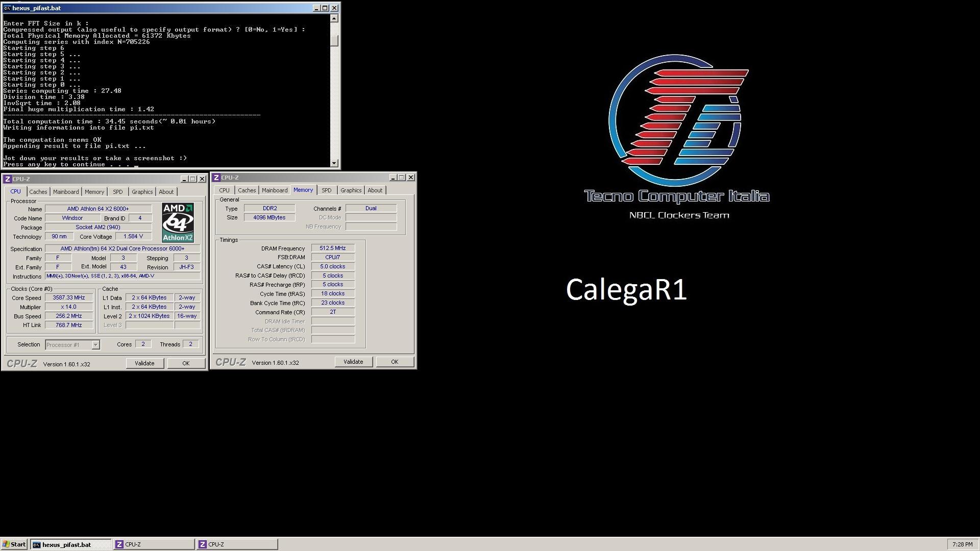Viewport: 980px width, 551px height.
Task: Click the Cycle Time value 18 clocks
Action: pos(333,294)
